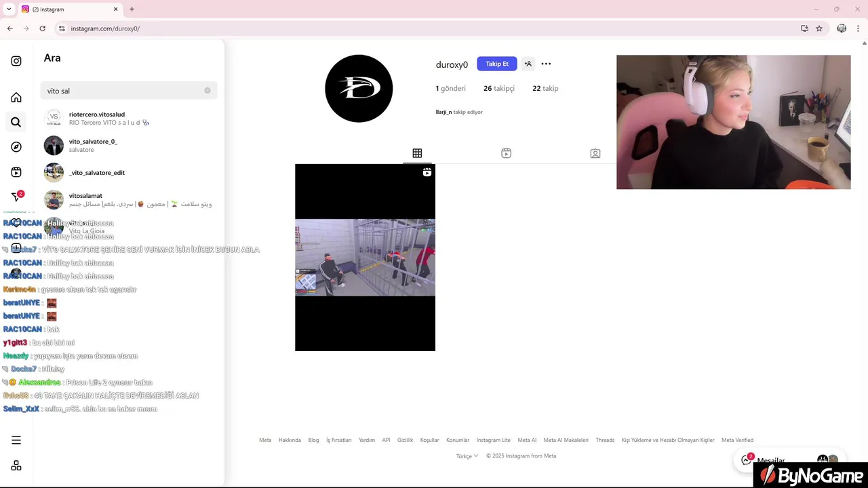Image resolution: width=868 pixels, height=488 pixels.
Task: Click API footer link
Action: pos(386,440)
